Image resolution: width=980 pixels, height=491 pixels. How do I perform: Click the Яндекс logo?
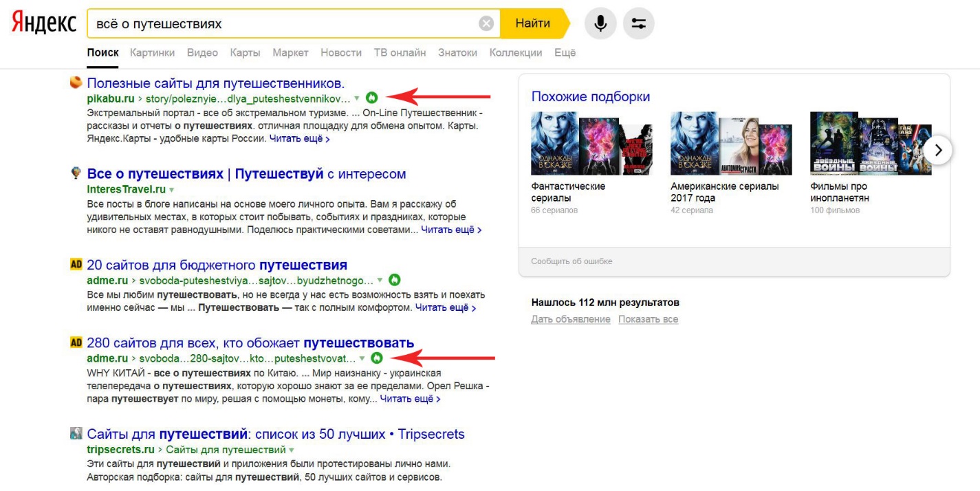tap(44, 23)
